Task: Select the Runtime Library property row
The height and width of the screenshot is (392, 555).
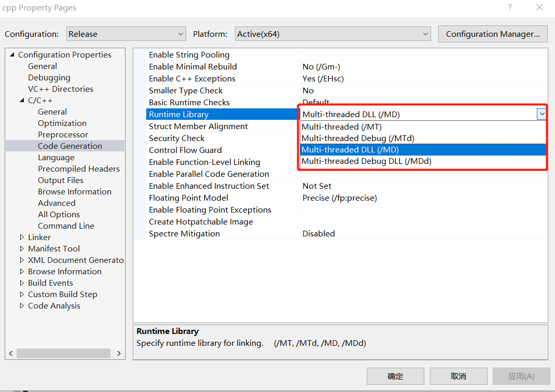Action: click(223, 114)
